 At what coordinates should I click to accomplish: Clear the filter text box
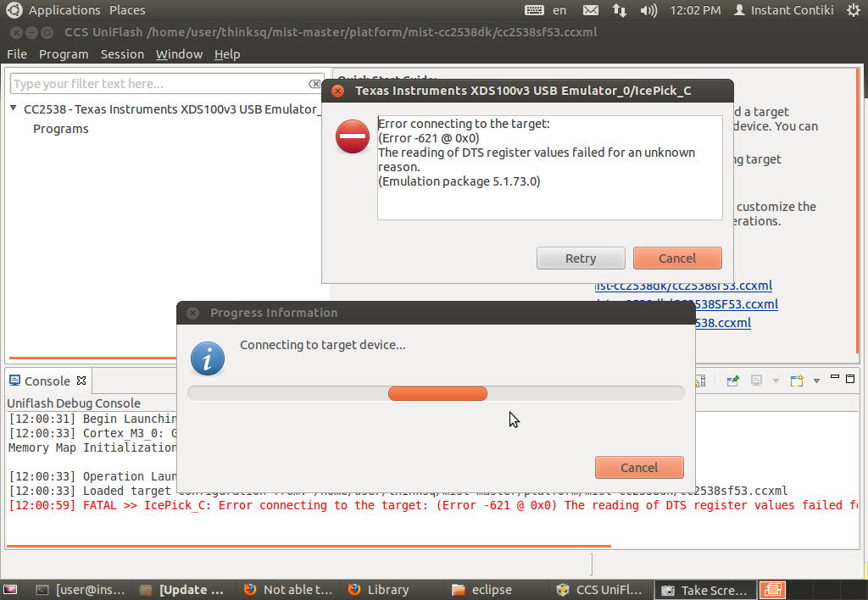click(314, 84)
